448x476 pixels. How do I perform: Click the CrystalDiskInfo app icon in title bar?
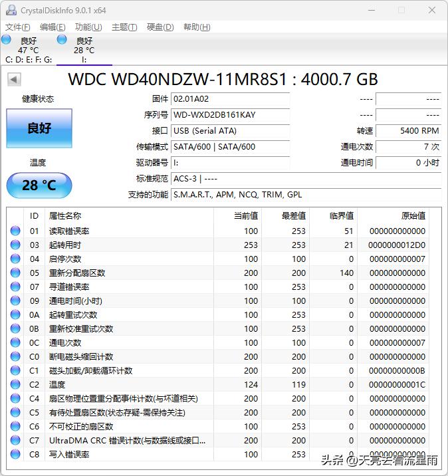pyautogui.click(x=11, y=11)
